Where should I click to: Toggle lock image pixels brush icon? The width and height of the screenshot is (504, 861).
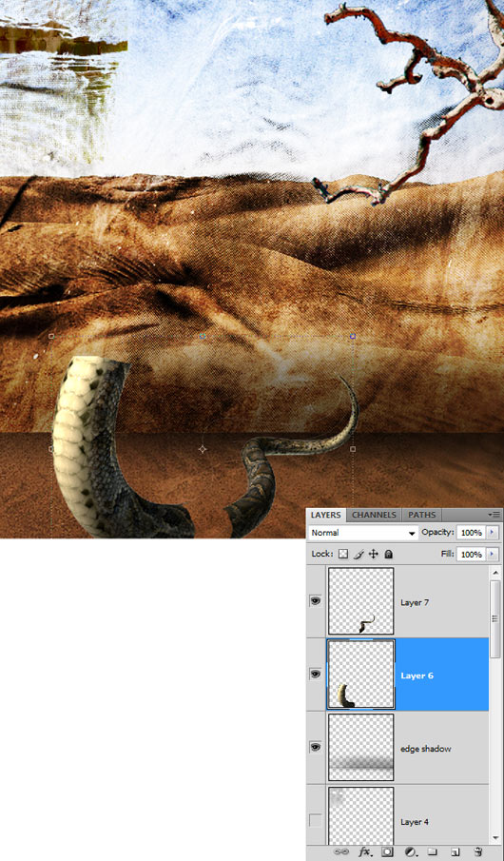pos(359,554)
